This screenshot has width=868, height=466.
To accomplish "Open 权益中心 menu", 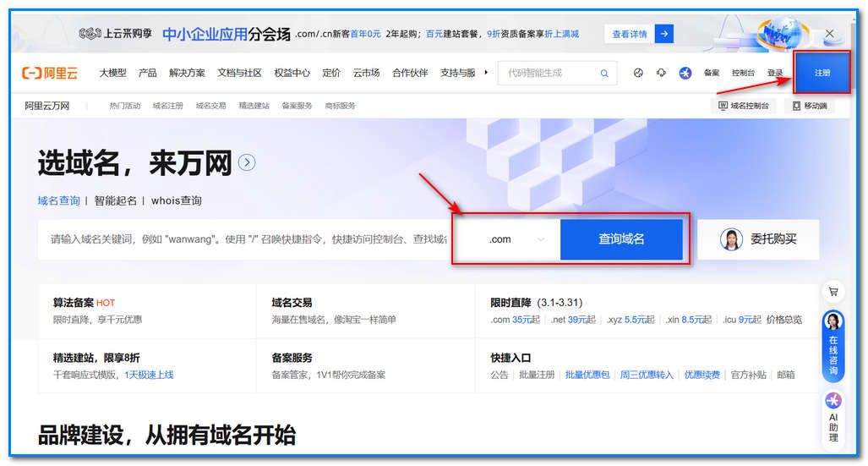I will pyautogui.click(x=292, y=73).
